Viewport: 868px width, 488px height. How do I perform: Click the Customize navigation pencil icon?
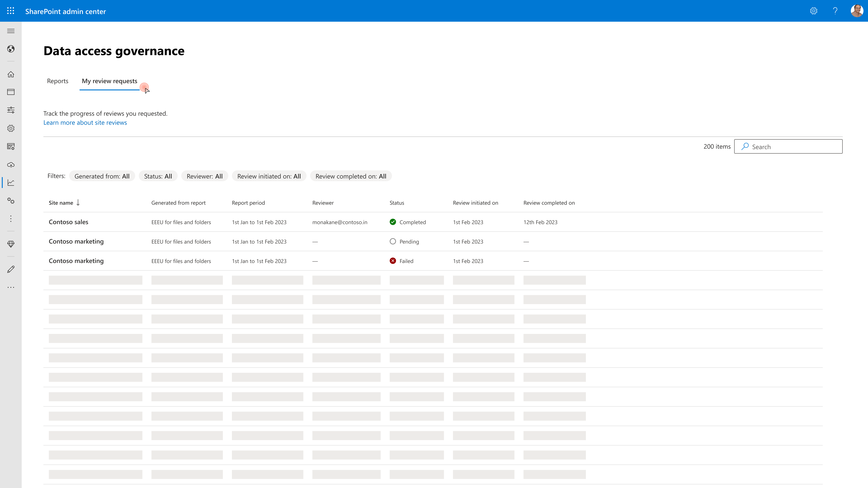[11, 269]
